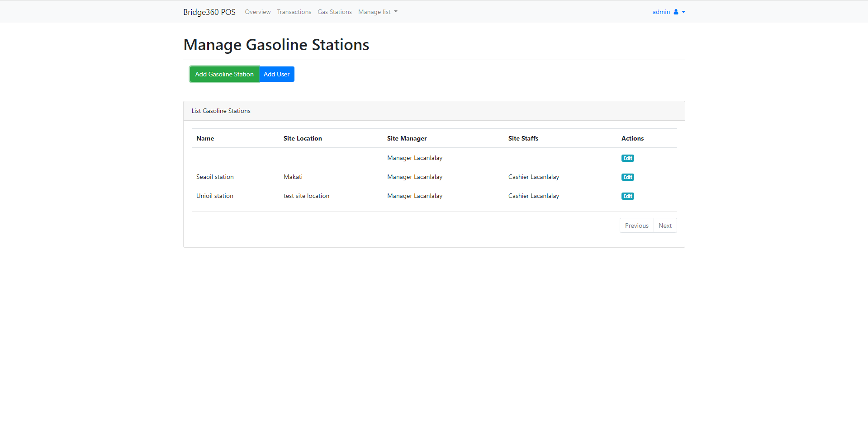Click the Makati location cell
Image resolution: width=868 pixels, height=442 pixels.
(x=293, y=177)
